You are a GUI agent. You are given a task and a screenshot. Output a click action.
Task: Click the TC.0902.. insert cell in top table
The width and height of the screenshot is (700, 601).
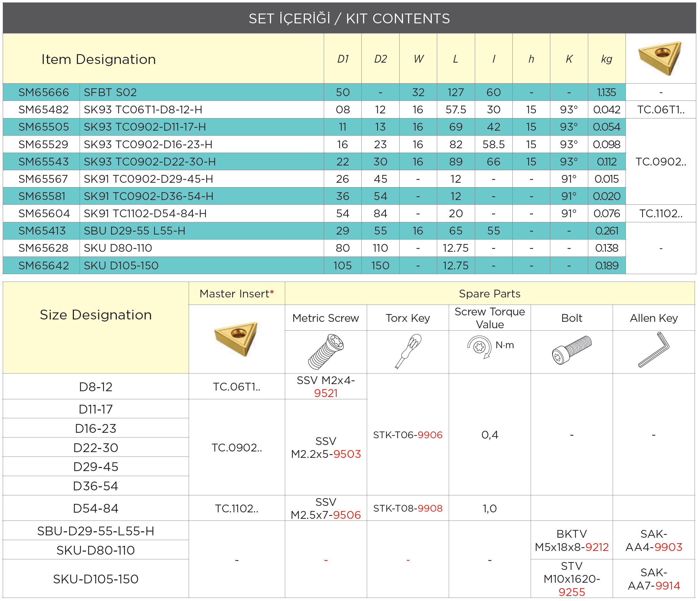point(661,161)
